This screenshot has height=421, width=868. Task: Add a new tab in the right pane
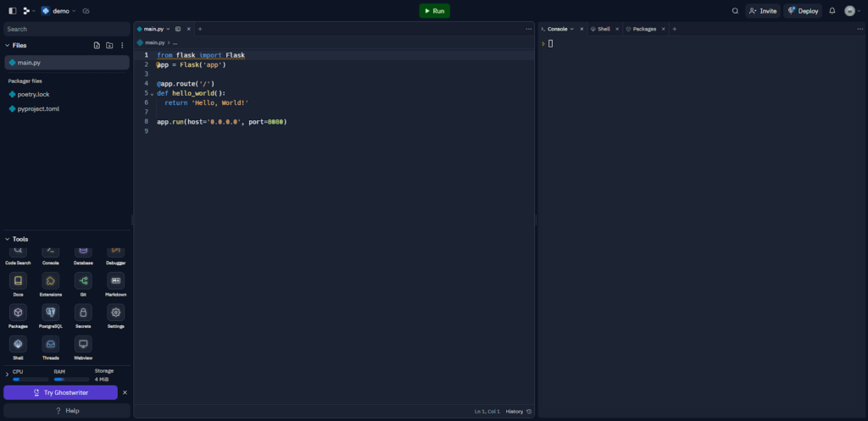point(674,29)
